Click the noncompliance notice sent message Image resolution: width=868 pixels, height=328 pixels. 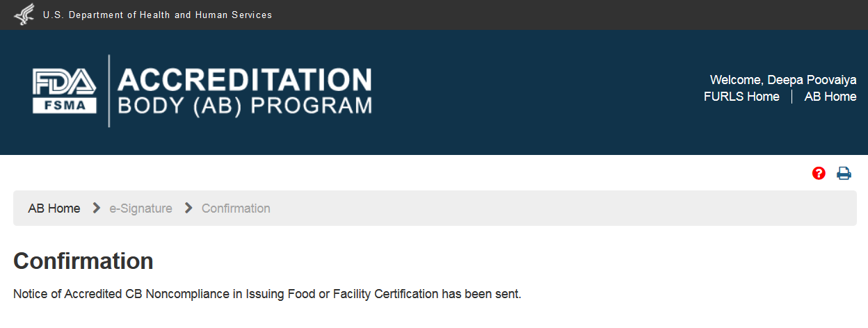[267, 294]
